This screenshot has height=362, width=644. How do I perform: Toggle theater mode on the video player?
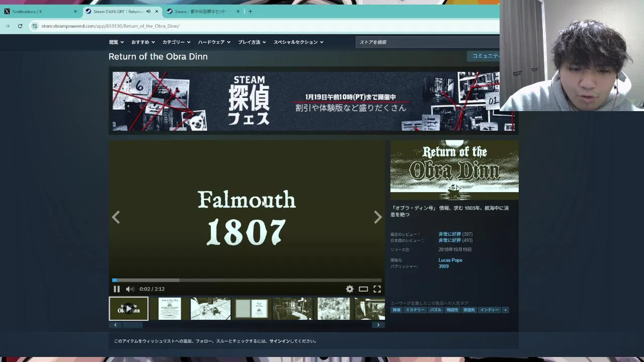(x=363, y=289)
